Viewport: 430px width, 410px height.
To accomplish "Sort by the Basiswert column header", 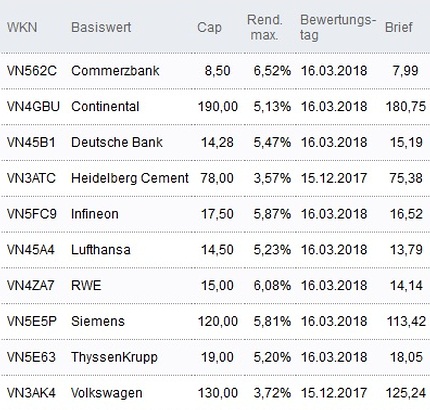I will tap(101, 27).
